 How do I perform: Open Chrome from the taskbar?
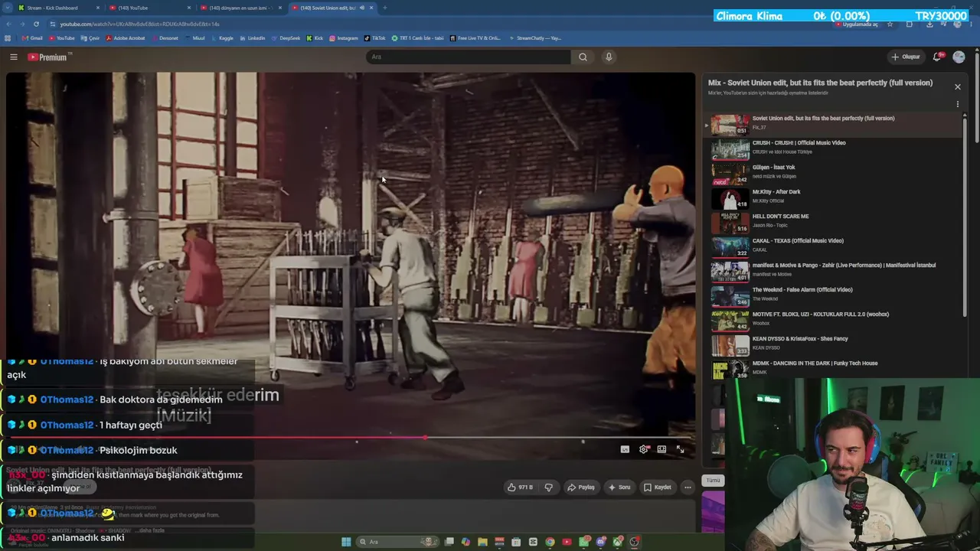click(550, 542)
